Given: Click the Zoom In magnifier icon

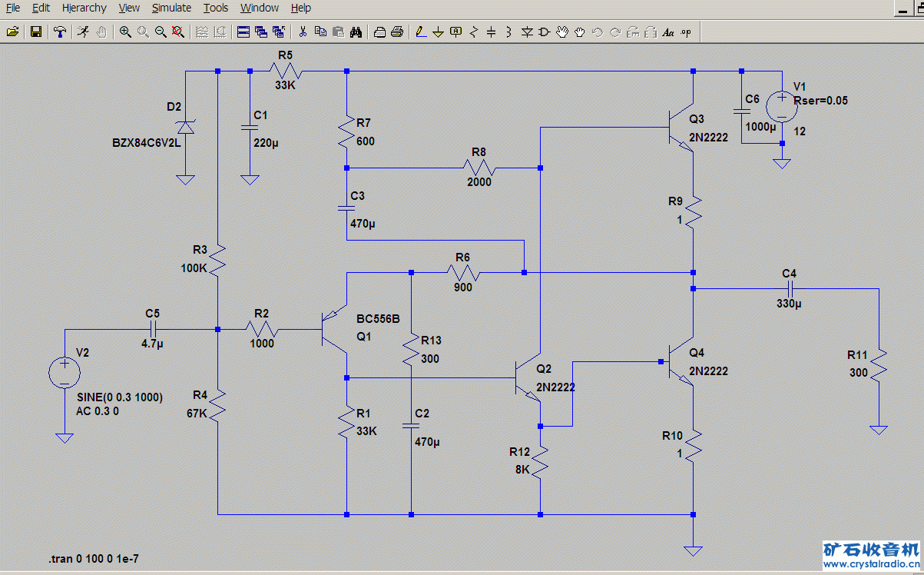Looking at the screenshot, I should [x=125, y=32].
